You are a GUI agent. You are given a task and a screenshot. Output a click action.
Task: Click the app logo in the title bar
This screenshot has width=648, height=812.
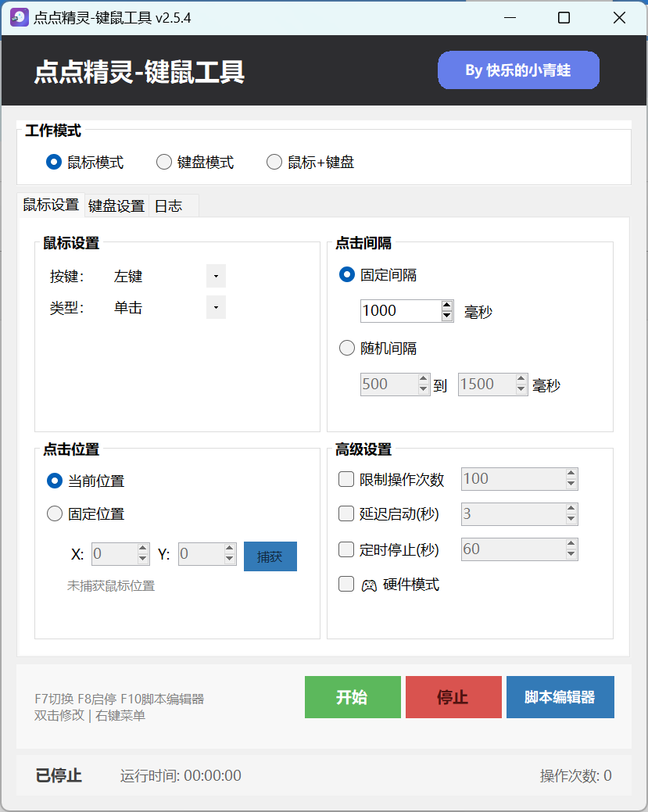[x=19, y=16]
